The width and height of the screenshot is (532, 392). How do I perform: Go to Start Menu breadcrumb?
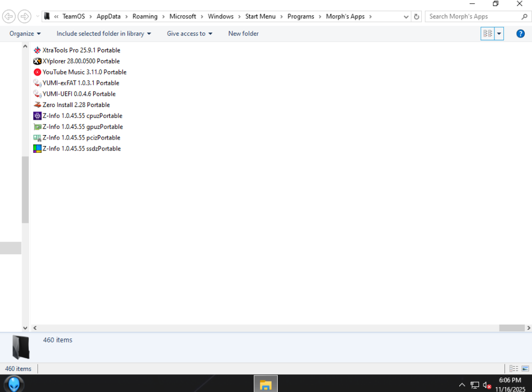260,17
